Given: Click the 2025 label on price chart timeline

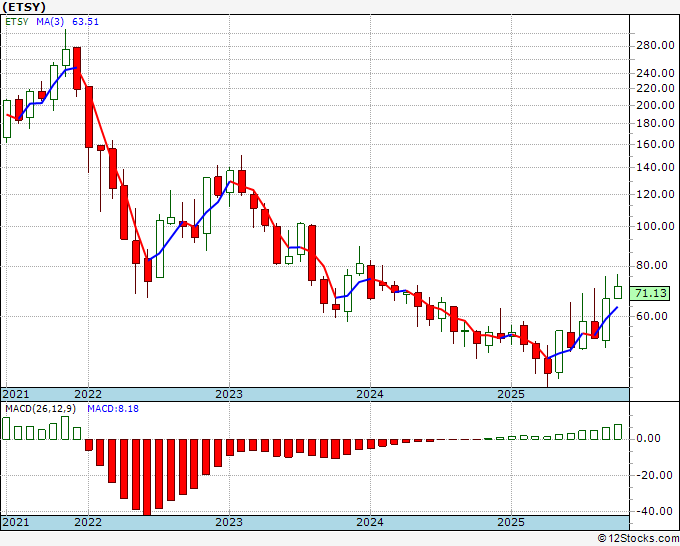Looking at the screenshot, I should [511, 394].
